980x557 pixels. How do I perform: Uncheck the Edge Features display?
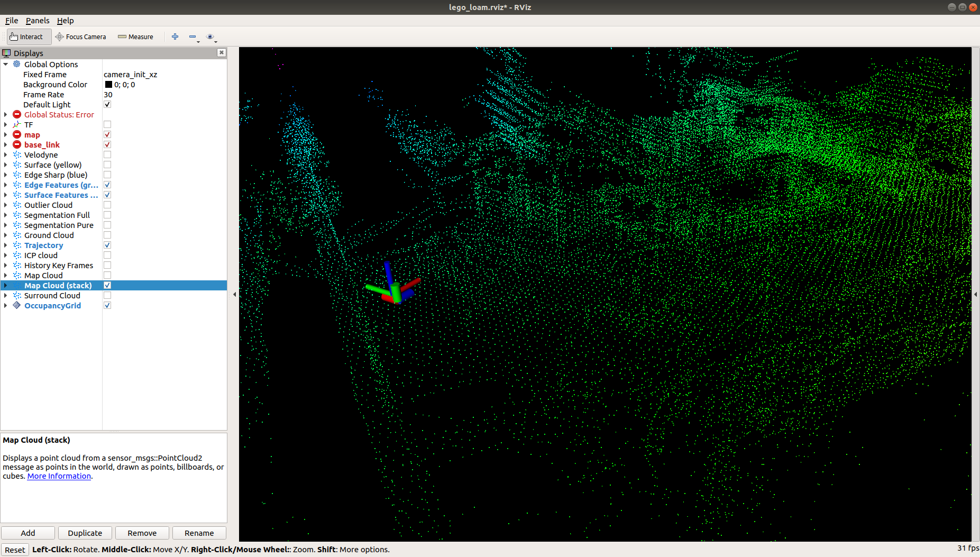tap(107, 185)
